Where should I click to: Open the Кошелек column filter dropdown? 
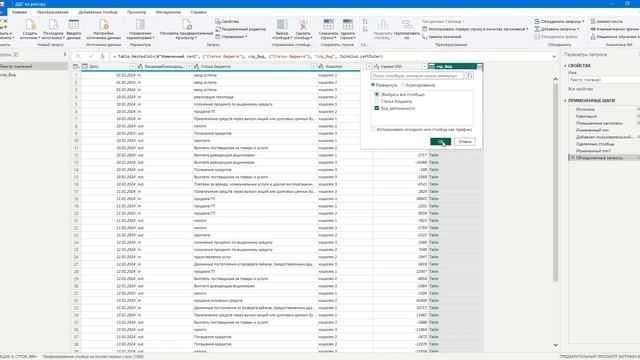369,66
